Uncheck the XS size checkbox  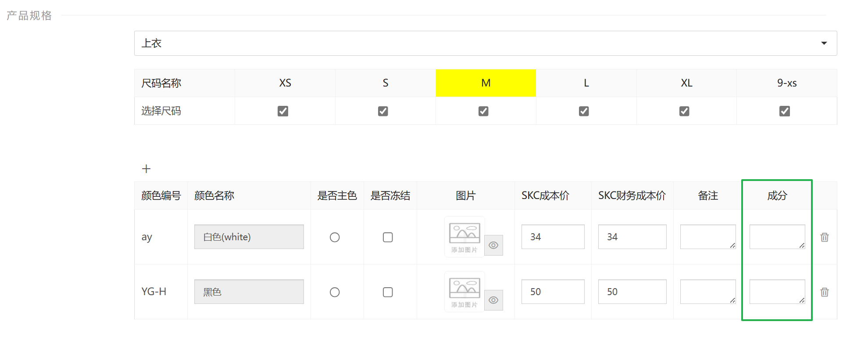tap(283, 111)
